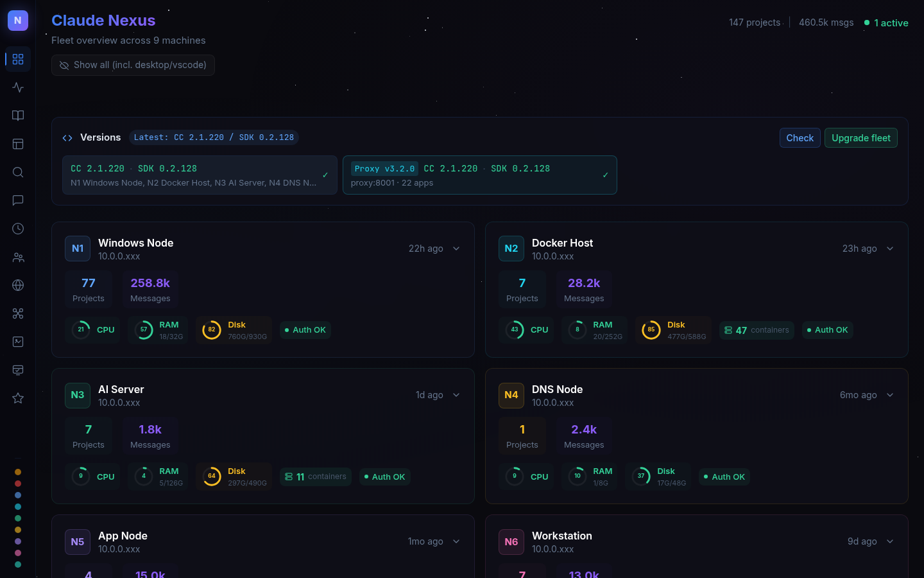924x578 pixels.
Task: Click the purple N logo at top left
Action: coord(18,21)
